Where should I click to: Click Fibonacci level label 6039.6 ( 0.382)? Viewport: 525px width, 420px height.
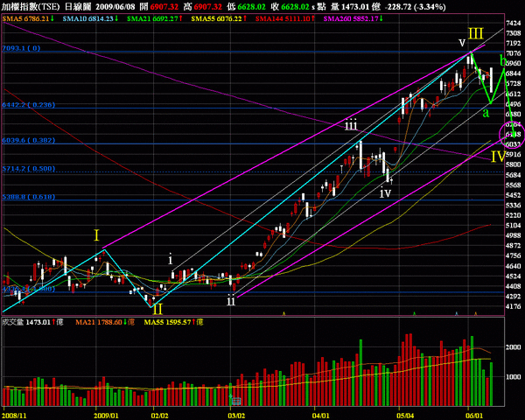tap(29, 140)
